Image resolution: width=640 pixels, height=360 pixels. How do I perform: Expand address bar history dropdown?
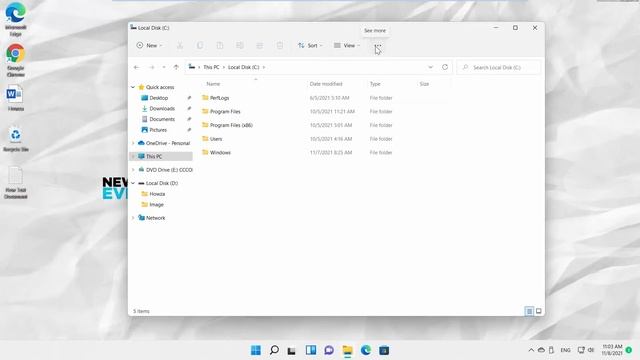pyautogui.click(x=430, y=67)
